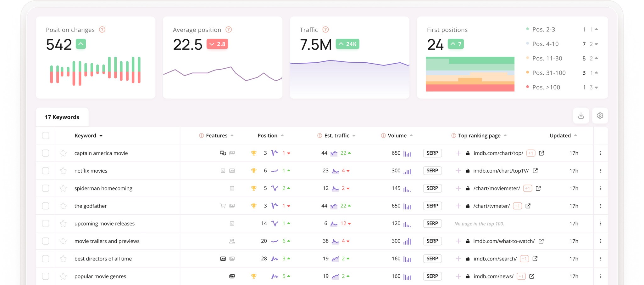Show help for Average position
Screen dimensions: 644x285
(x=229, y=30)
